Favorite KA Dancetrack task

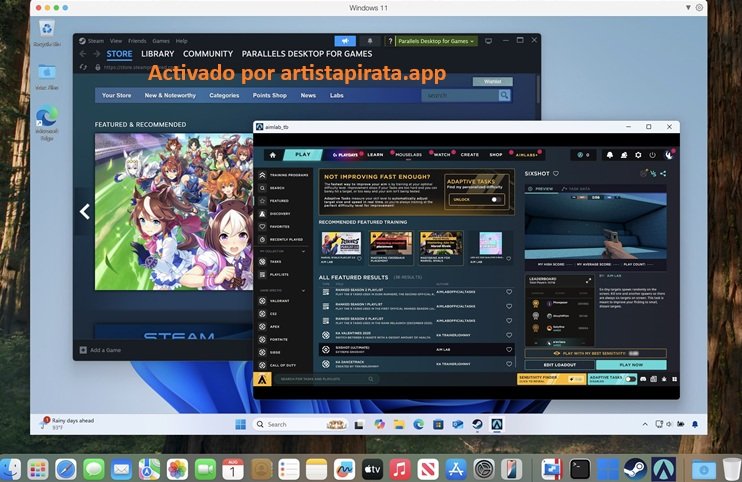[509, 364]
